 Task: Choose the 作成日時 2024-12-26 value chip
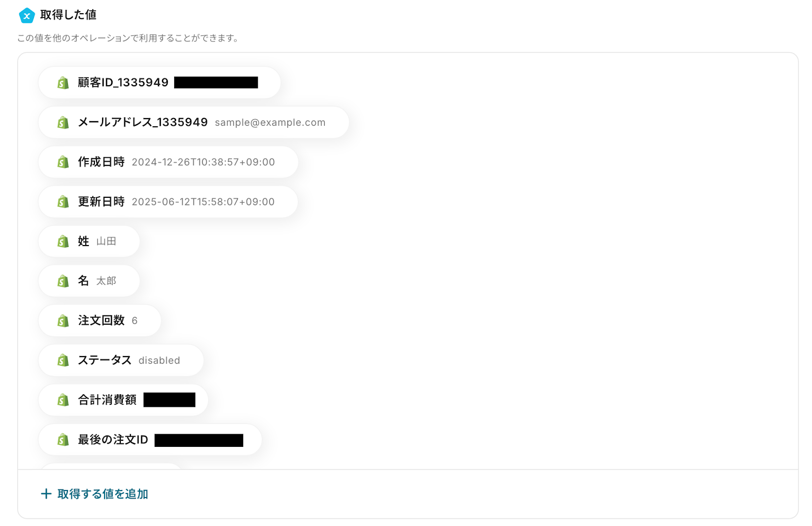coord(168,162)
